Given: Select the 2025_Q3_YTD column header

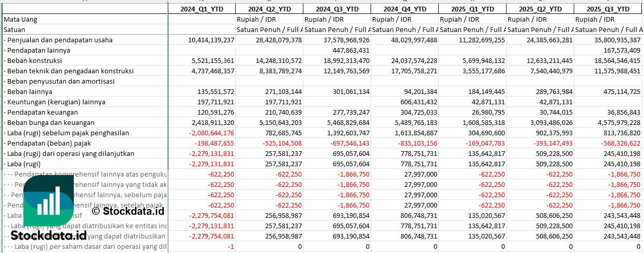Looking at the screenshot, I should point(608,9).
